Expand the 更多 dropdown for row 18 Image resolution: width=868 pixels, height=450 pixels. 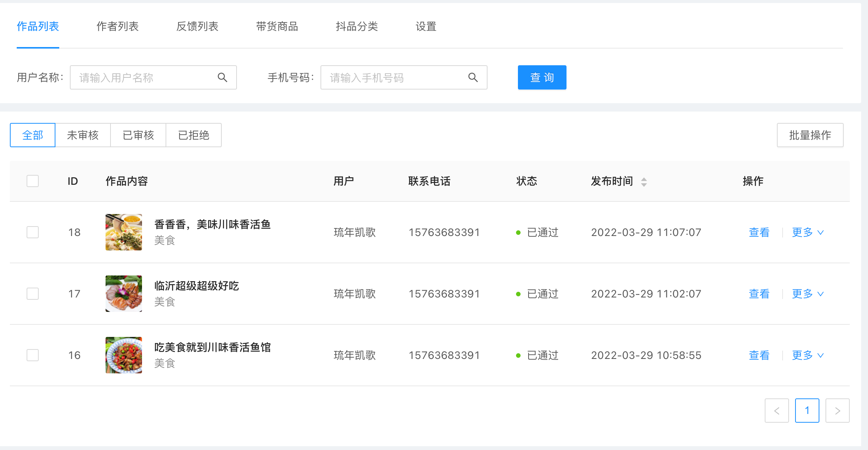click(808, 232)
